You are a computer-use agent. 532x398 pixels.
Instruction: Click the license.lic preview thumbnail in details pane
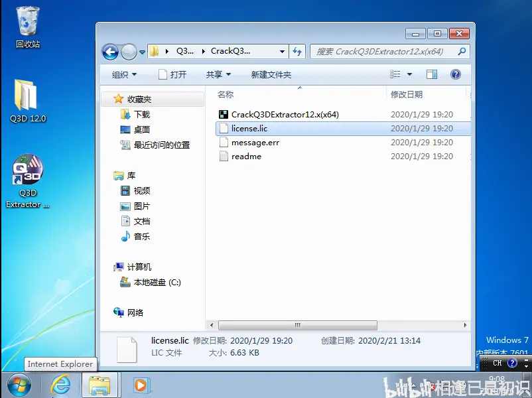tap(127, 350)
